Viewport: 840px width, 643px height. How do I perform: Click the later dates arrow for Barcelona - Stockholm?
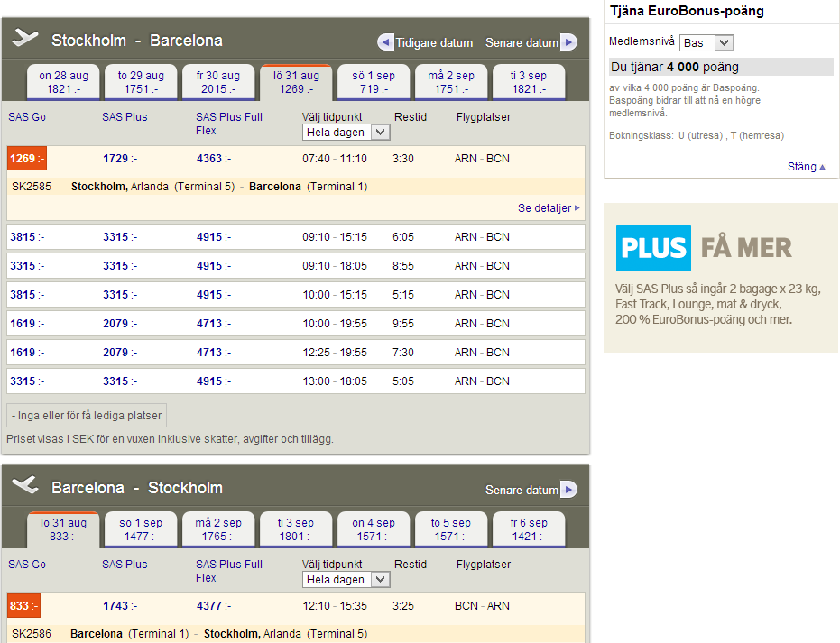(x=568, y=490)
